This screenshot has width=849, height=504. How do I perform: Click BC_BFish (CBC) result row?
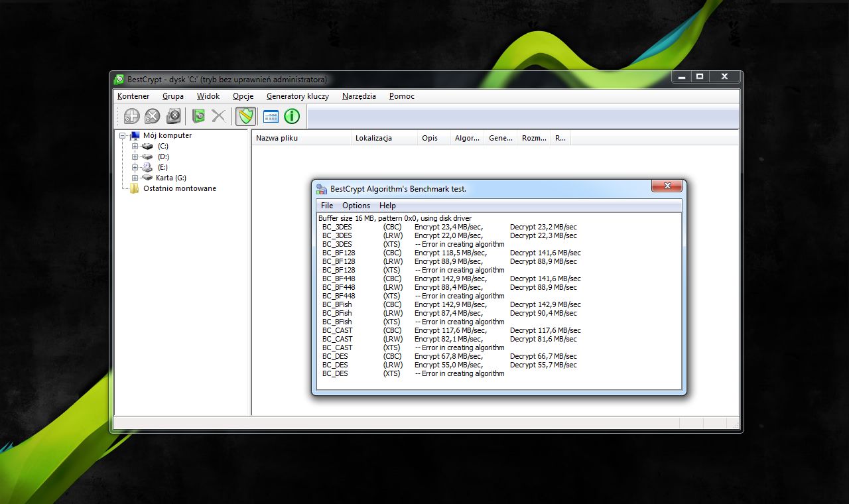(x=452, y=304)
